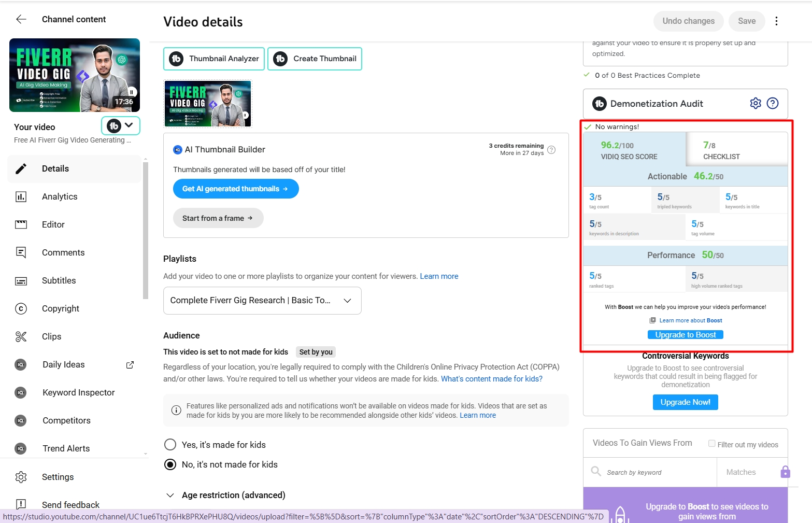812x523 pixels.
Task: Open Subtitles menu item
Action: (75, 280)
